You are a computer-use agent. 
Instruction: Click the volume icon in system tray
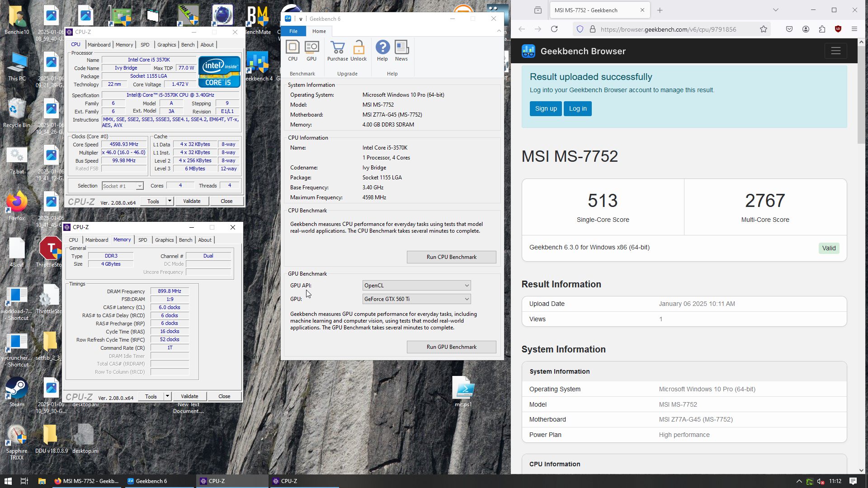(821, 481)
